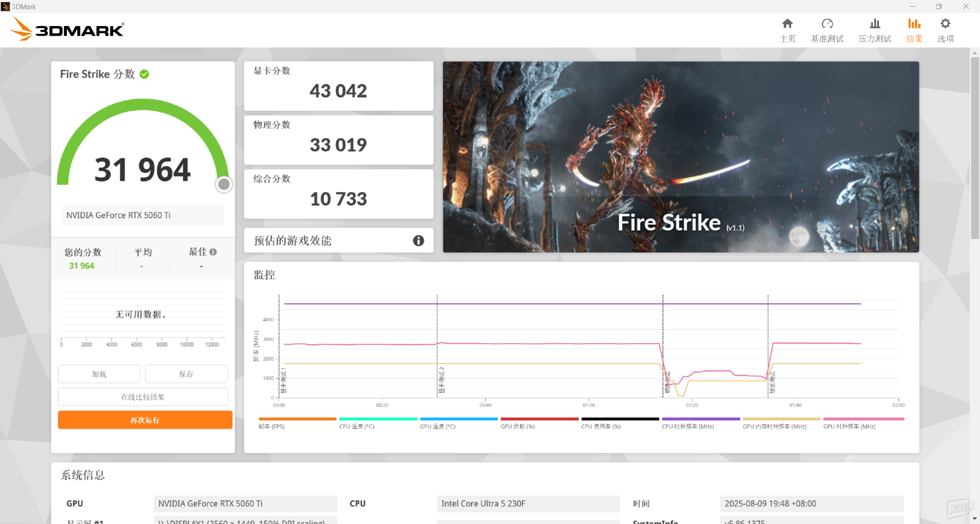This screenshot has width=980, height=524.
Task: Click the 保存 save button
Action: pyautogui.click(x=186, y=374)
